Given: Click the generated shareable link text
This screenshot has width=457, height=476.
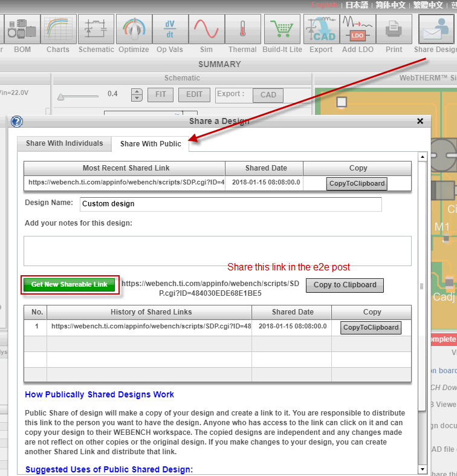Looking at the screenshot, I should tap(210, 289).
